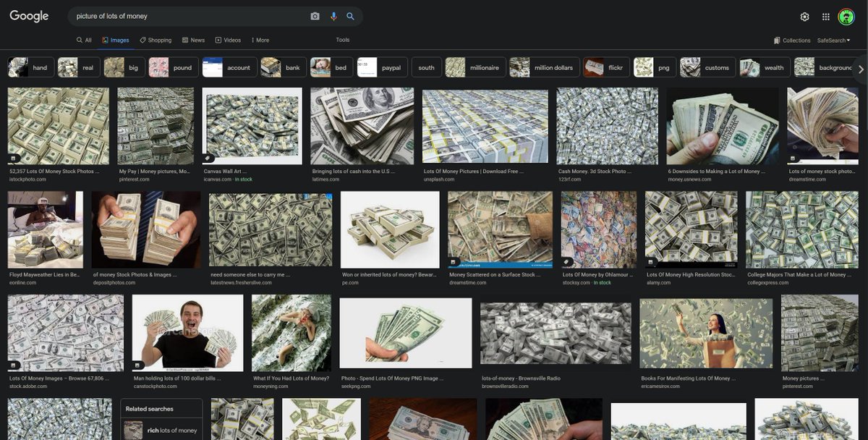The image size is (868, 440).
Task: Open the latimes.com cash image
Action: [x=362, y=126]
